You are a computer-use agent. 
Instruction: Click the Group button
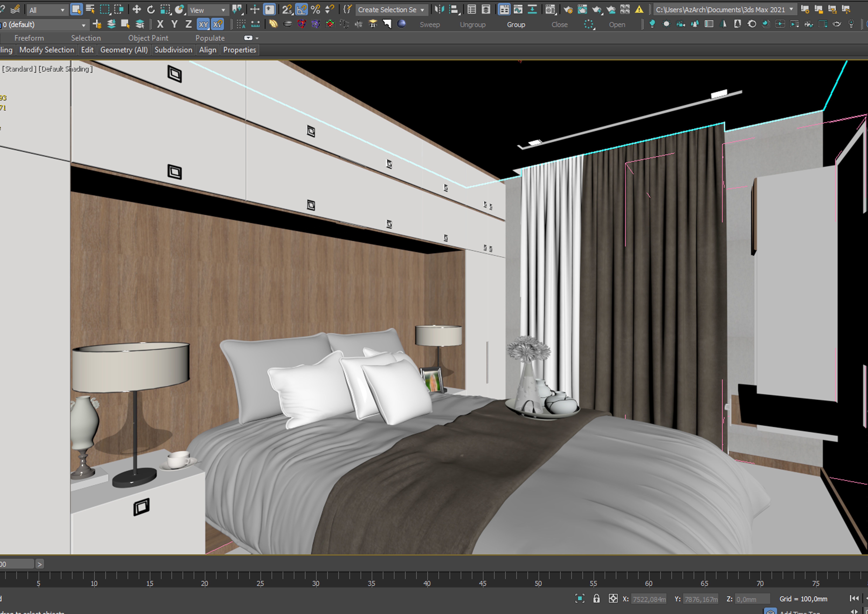click(516, 25)
